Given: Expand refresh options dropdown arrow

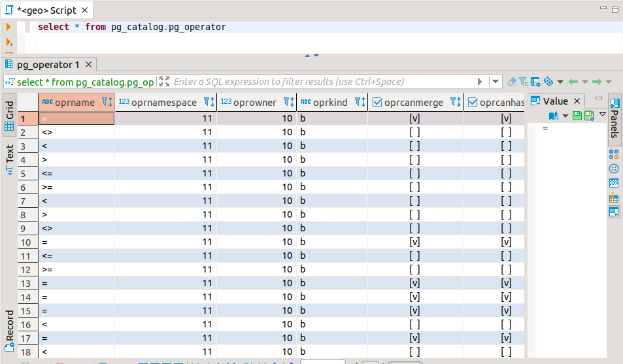Looking at the screenshot, I should (x=559, y=82).
